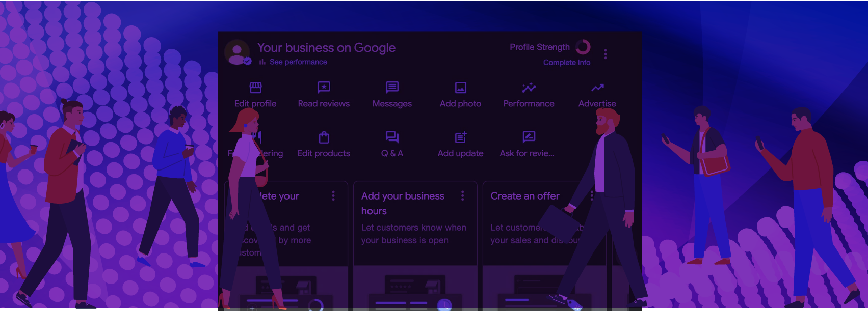This screenshot has height=311, width=868.
Task: Click the Q & A speech bubbles icon
Action: 392,137
